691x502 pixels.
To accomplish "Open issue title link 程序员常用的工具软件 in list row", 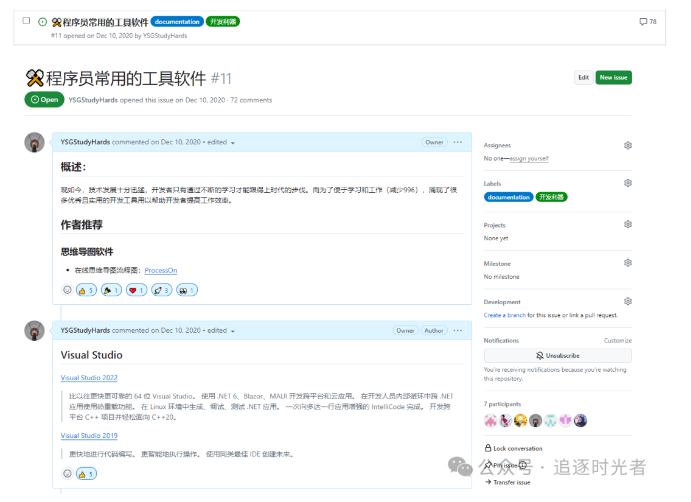I will click(100, 22).
